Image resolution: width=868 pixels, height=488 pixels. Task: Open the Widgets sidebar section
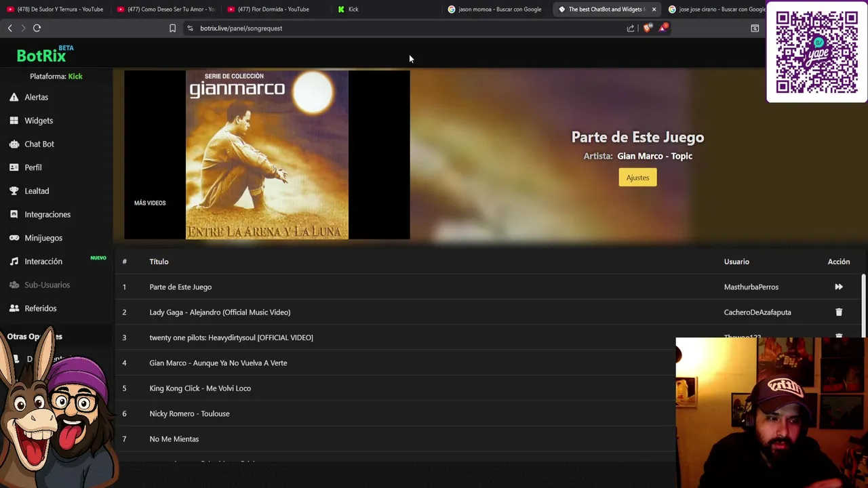point(39,121)
